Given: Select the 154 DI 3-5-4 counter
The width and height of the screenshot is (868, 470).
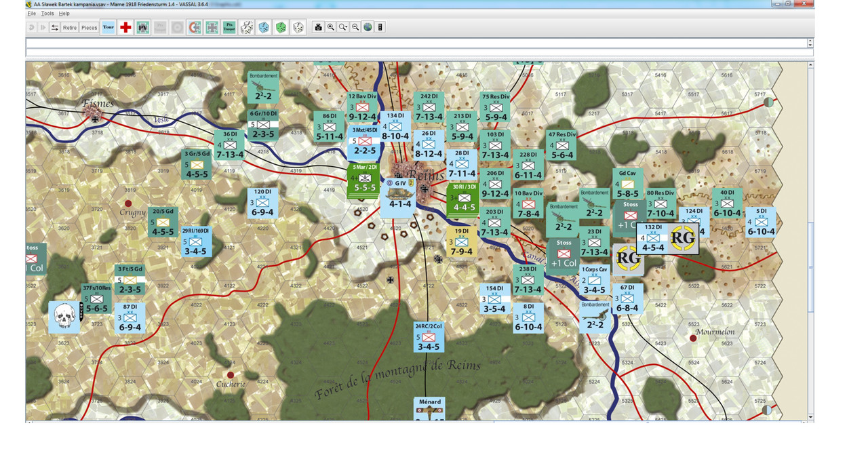Looking at the screenshot, I should coord(495,299).
